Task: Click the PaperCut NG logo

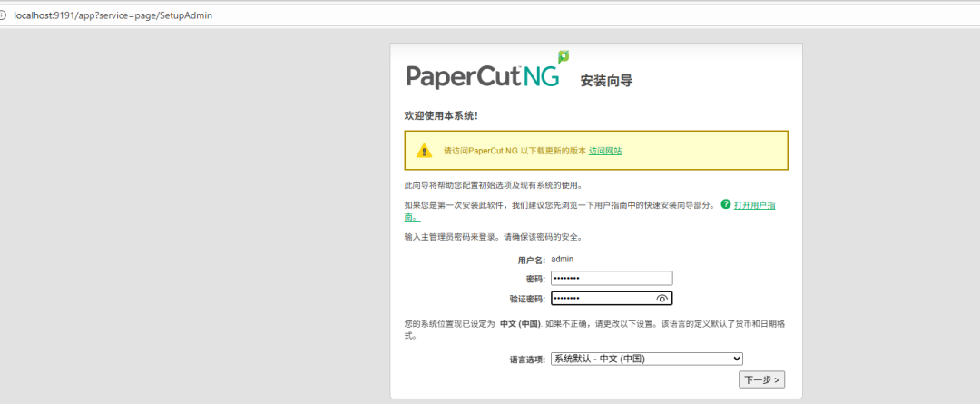Action: coord(487,71)
